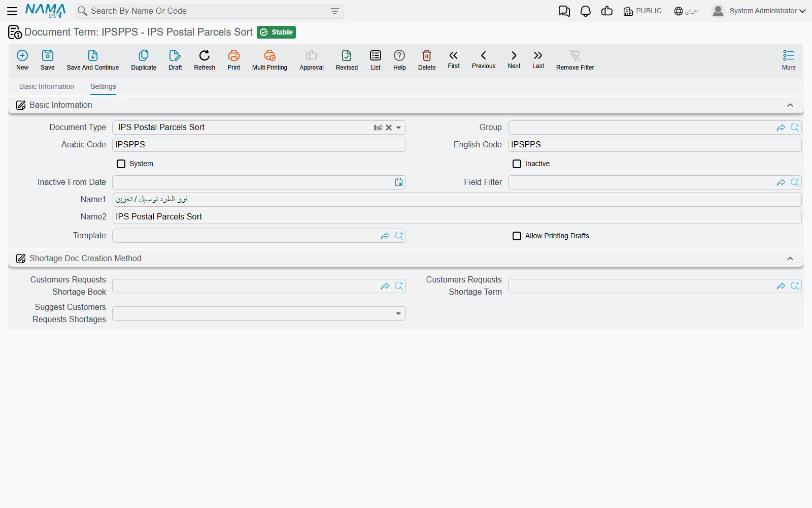Search the Group field lookup
The width and height of the screenshot is (812, 508).
coord(795,128)
